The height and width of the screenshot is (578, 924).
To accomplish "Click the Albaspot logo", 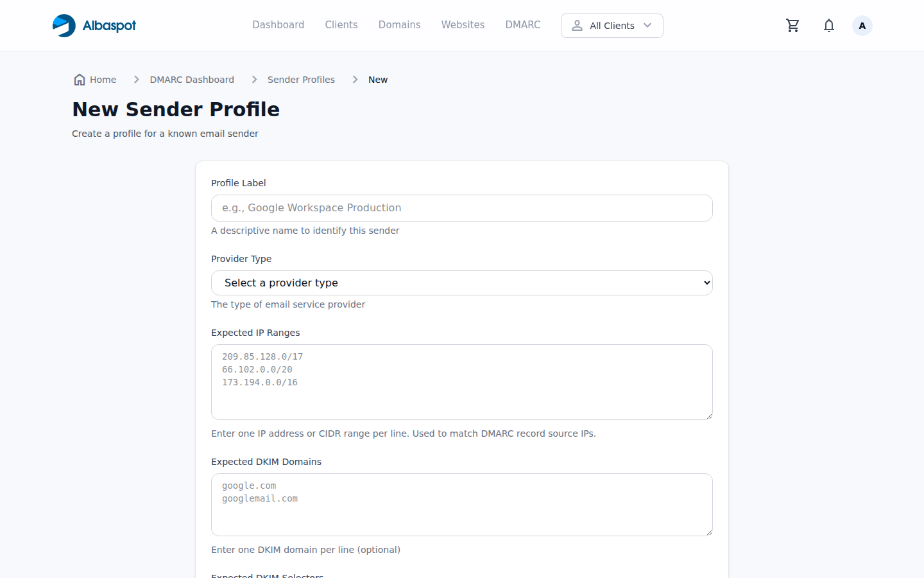I will [94, 25].
